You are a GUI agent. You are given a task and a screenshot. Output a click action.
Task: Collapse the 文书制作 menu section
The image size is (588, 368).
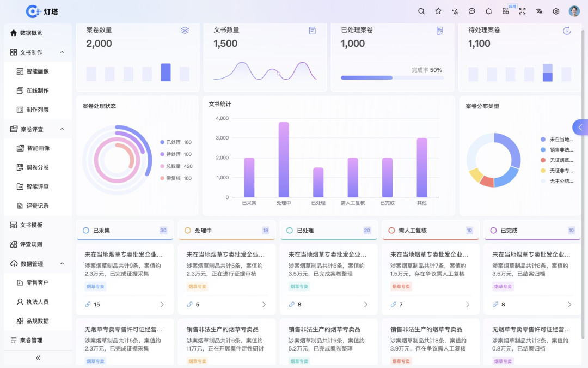tap(62, 52)
